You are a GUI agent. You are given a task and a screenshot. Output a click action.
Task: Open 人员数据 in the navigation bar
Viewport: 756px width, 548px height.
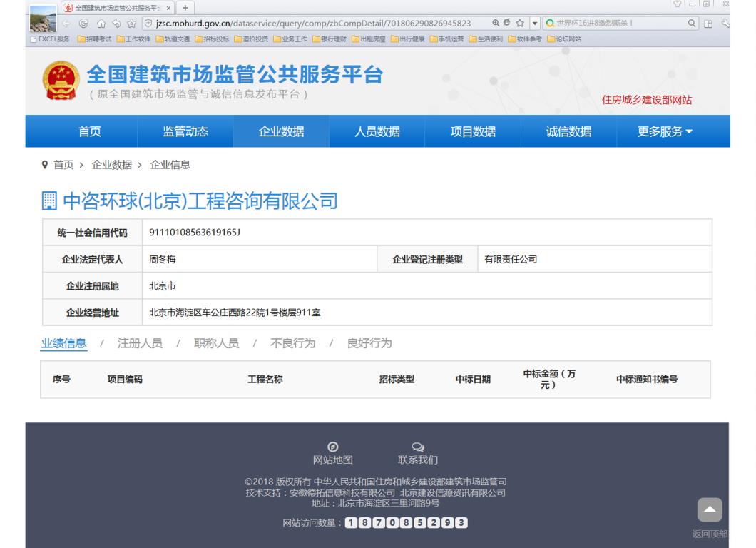coord(377,131)
